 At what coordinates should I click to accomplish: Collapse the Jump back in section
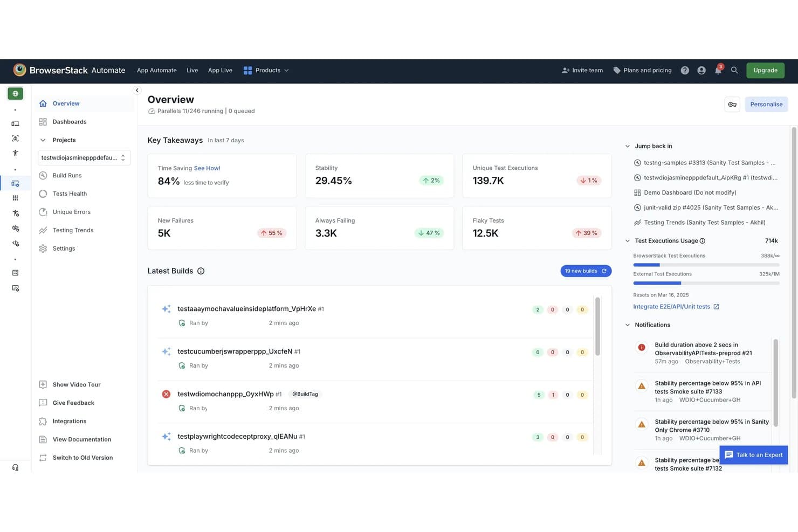[628, 146]
